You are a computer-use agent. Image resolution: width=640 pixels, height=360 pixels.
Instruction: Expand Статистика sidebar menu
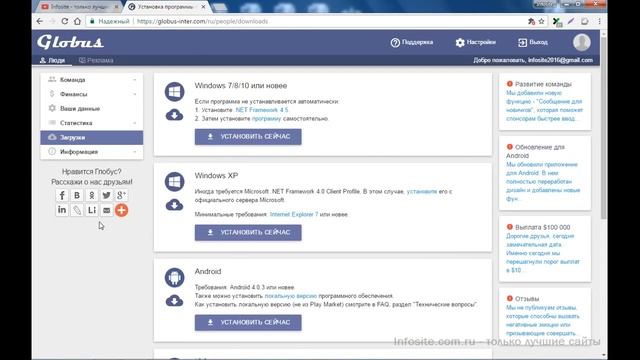point(91,123)
